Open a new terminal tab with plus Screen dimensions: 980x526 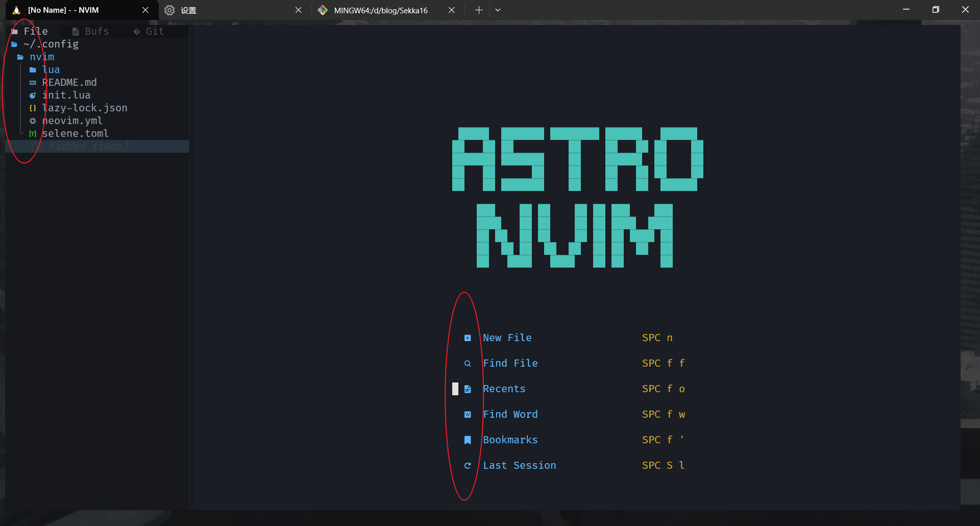coord(479,10)
